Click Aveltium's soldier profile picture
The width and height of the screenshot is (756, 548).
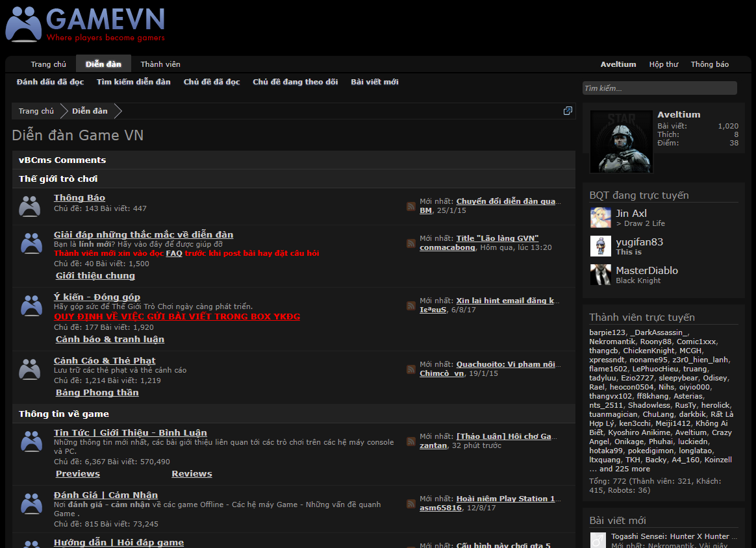[621, 142]
